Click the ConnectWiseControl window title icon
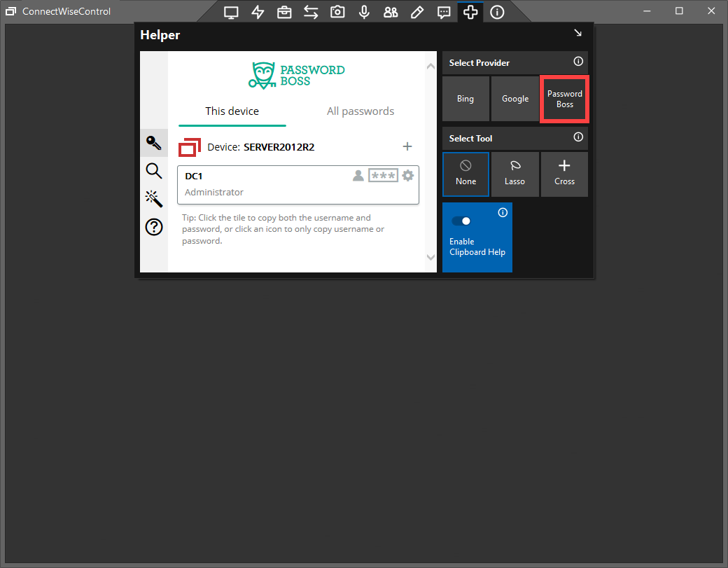 (11, 11)
